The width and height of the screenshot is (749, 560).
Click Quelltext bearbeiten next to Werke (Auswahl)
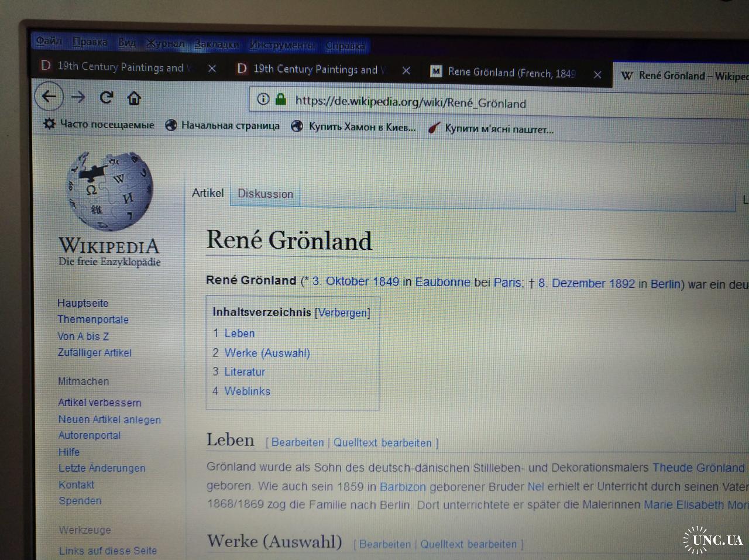[x=469, y=544]
